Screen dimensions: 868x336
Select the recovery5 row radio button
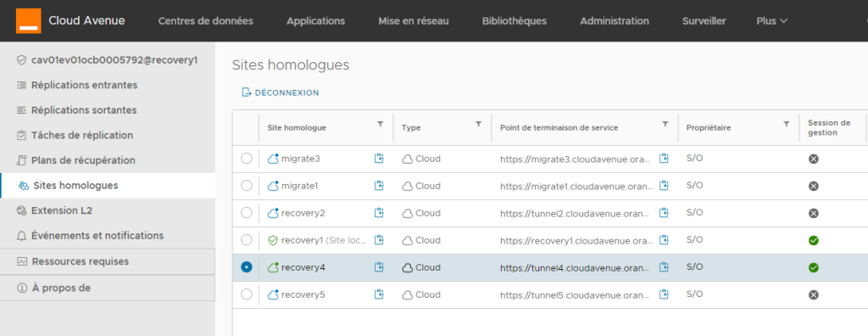point(247,294)
